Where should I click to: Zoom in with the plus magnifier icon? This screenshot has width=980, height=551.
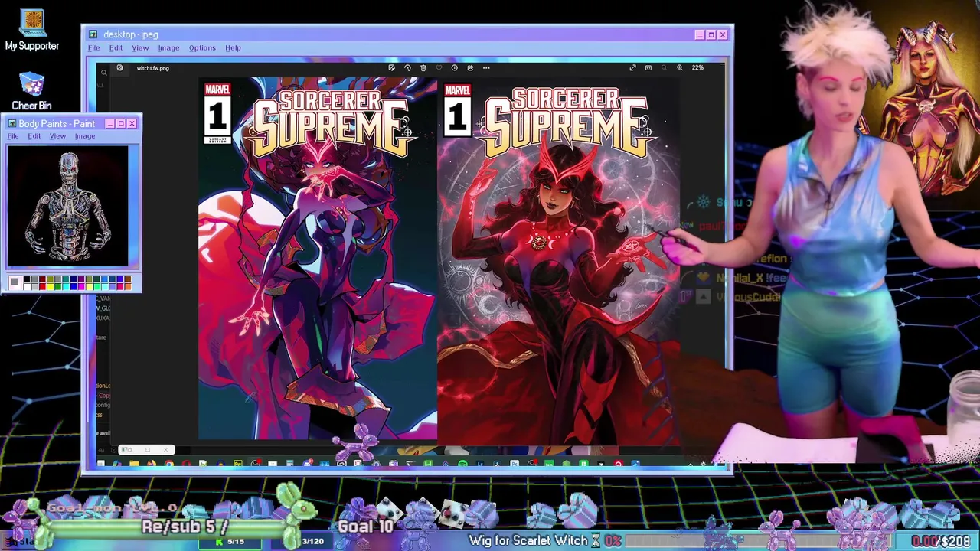(679, 67)
